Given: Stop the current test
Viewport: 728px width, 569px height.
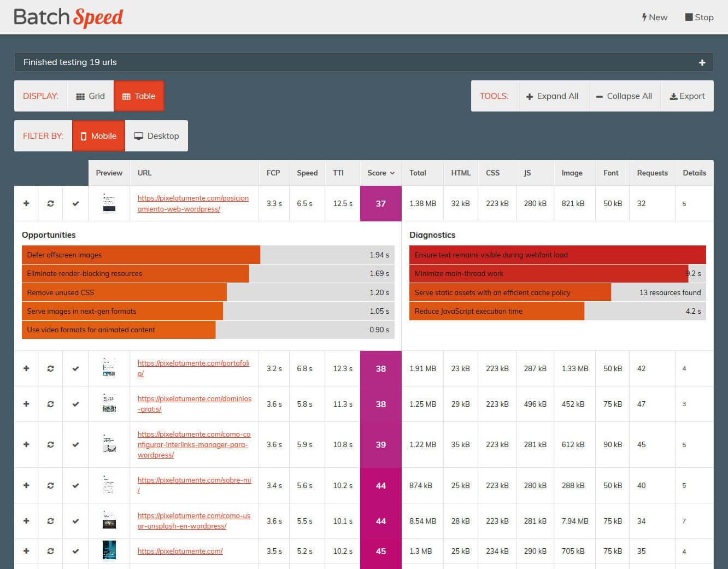Looking at the screenshot, I should tap(700, 17).
